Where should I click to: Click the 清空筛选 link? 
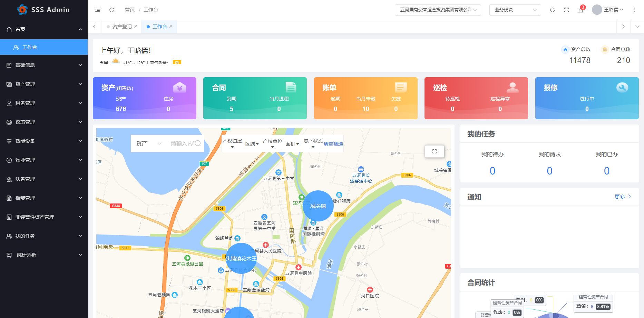(333, 144)
